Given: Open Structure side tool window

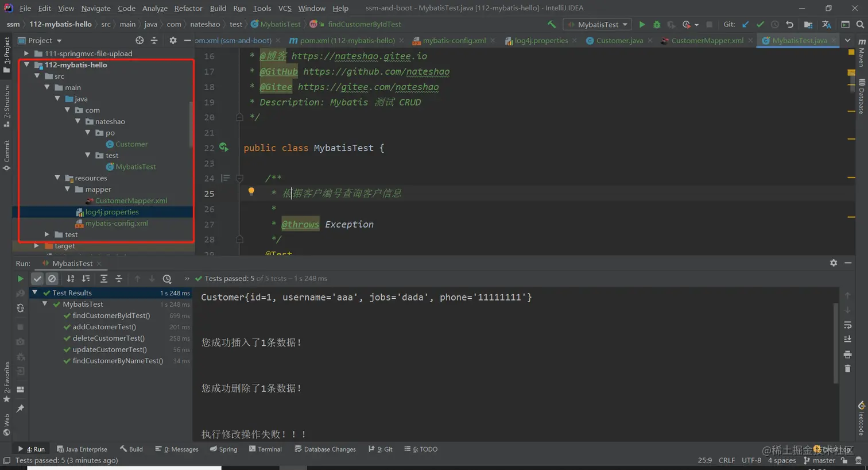Looking at the screenshot, I should pyautogui.click(x=6, y=106).
